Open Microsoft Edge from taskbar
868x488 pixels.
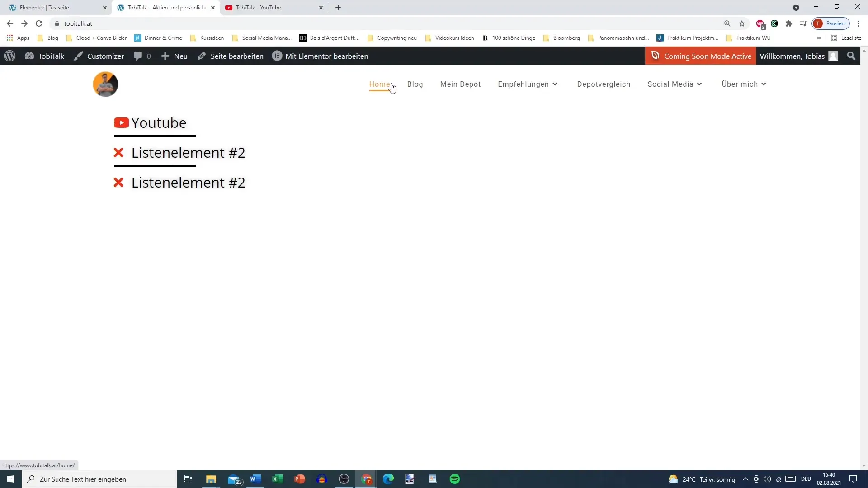[388, 479]
